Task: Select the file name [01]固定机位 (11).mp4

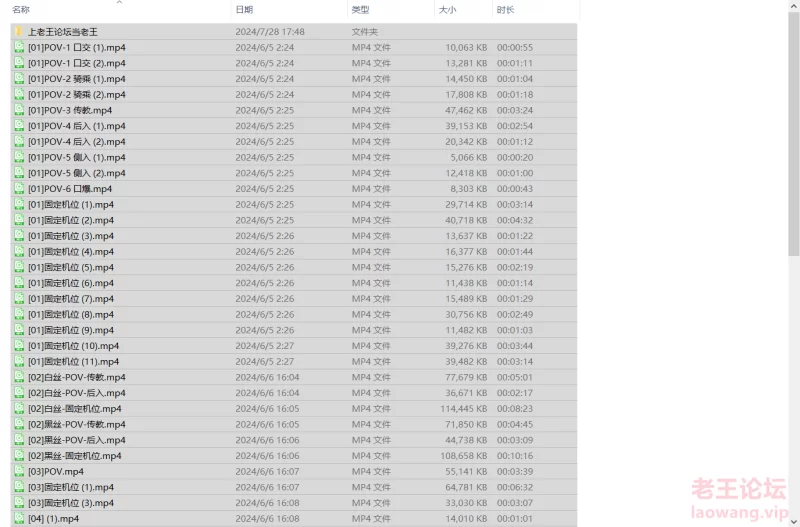Action: point(73,362)
